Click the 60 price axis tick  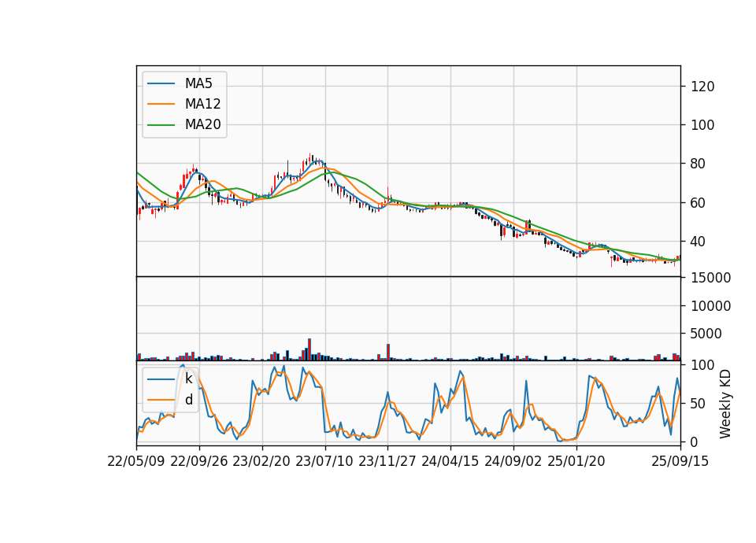(x=699, y=203)
